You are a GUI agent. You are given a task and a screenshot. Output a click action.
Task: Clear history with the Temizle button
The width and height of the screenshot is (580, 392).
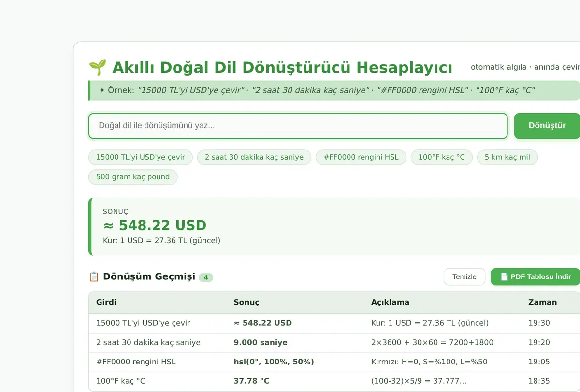[464, 277]
